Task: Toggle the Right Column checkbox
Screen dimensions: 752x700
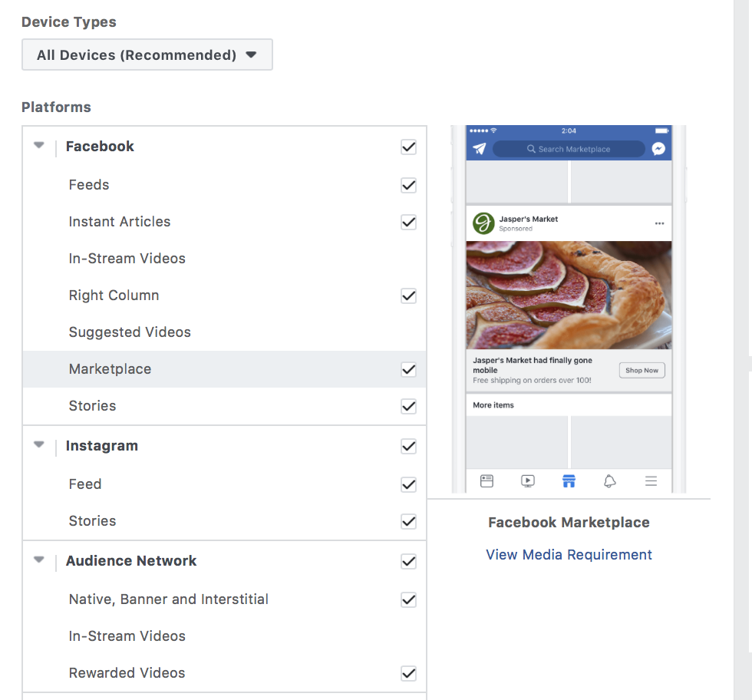Action: coord(409,296)
